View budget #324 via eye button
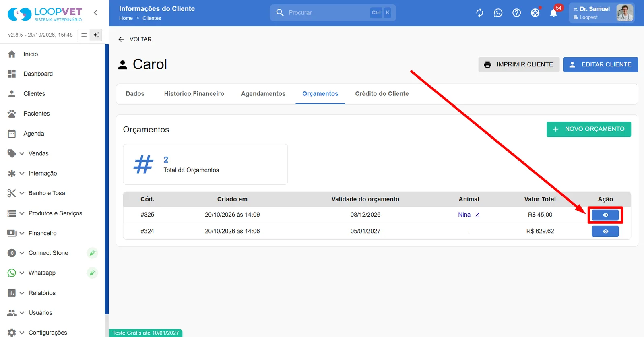The width and height of the screenshot is (644, 337). (x=605, y=232)
